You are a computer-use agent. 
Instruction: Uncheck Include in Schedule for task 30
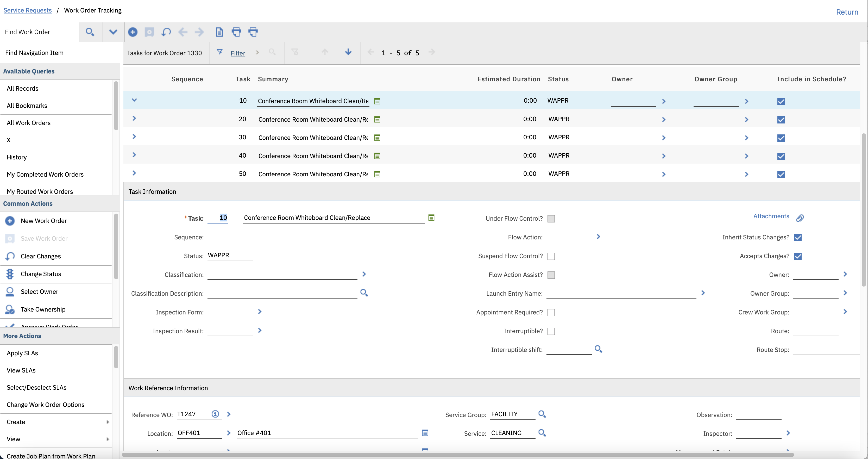click(x=781, y=138)
